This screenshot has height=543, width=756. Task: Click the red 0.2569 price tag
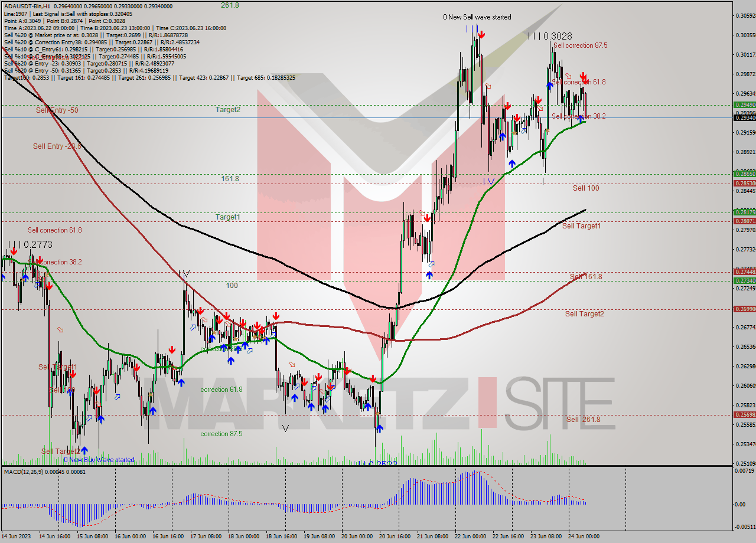point(744,414)
